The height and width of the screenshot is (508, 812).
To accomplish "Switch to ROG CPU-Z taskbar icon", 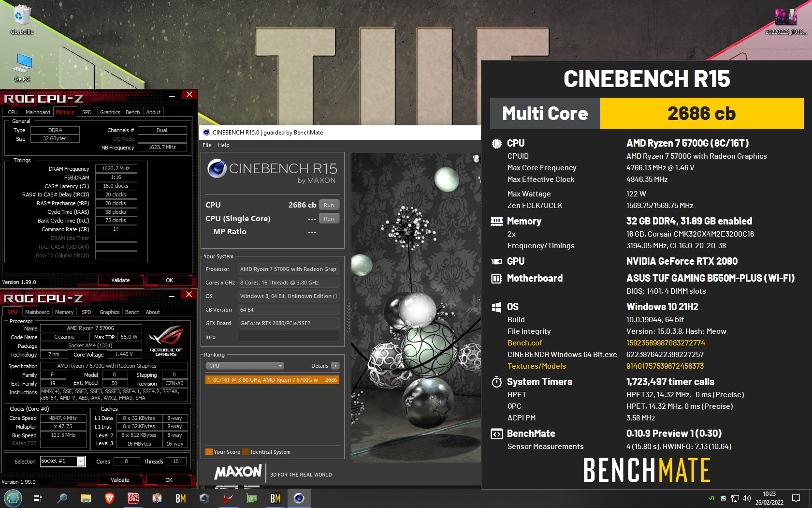I will [133, 498].
